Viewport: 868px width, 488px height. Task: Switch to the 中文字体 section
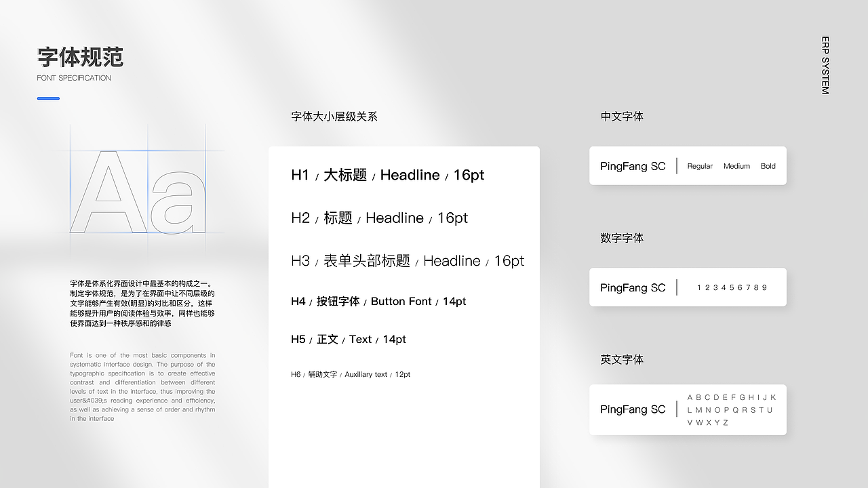click(x=621, y=117)
